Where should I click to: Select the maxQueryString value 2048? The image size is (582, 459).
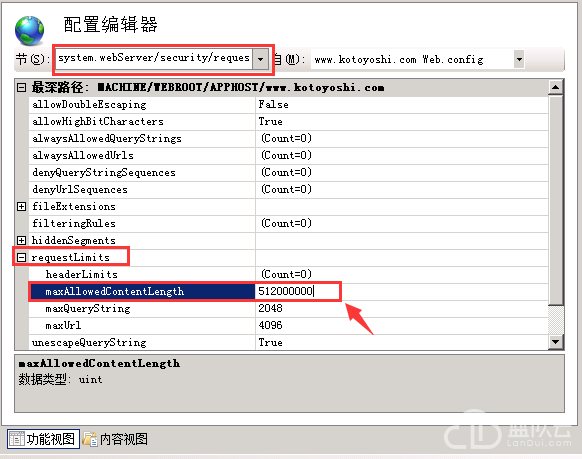271,308
